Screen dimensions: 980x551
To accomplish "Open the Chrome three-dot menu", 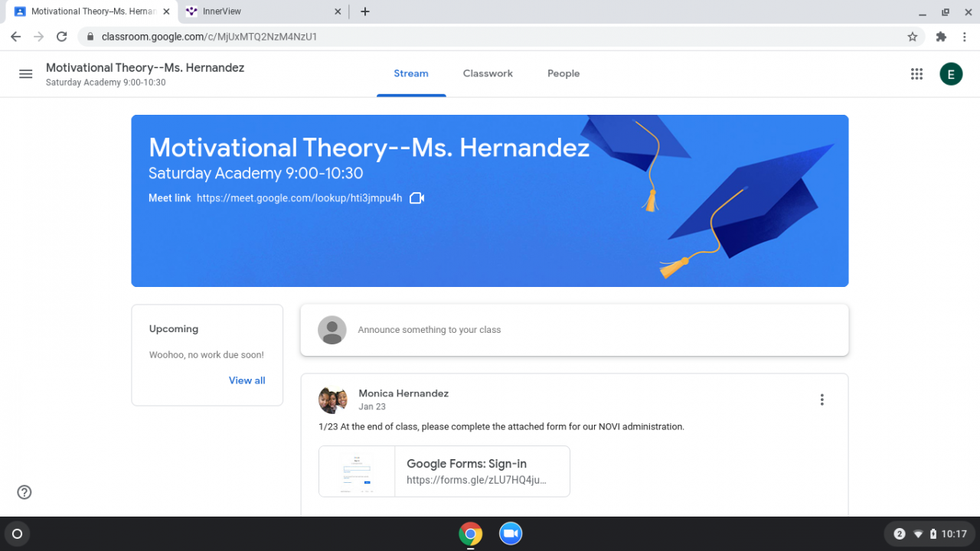I will 964,37.
